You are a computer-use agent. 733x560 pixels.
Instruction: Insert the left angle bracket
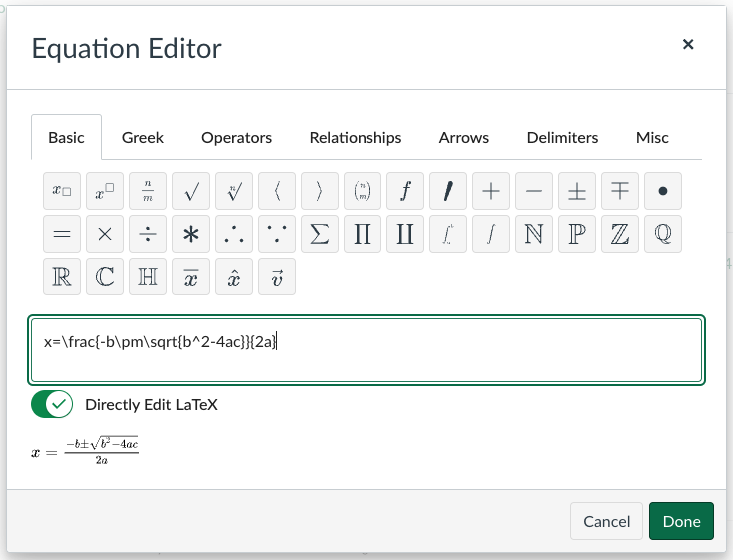pyautogui.click(x=277, y=191)
